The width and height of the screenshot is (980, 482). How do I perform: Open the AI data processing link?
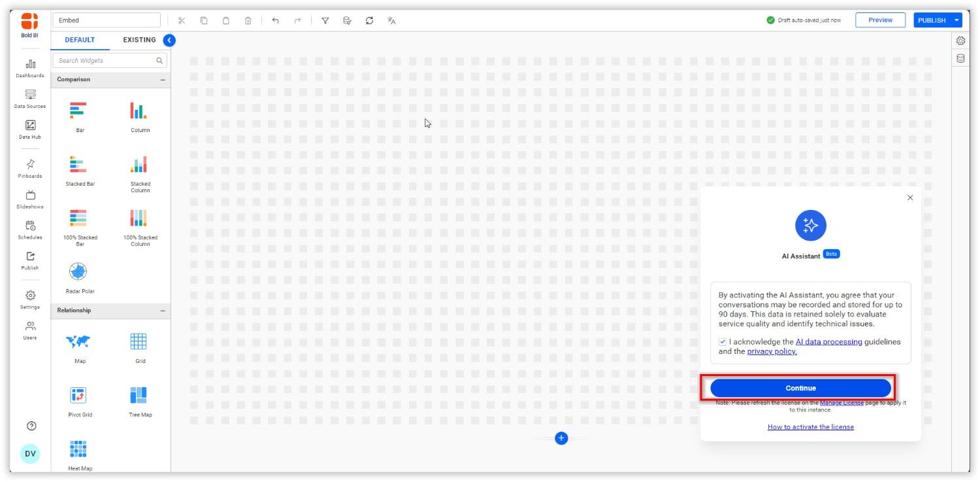[828, 342]
